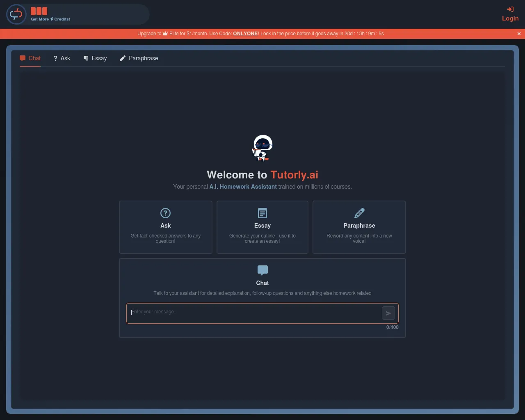
Task: Click the pencil icon next to Paraphrase tab
Action: tap(122, 58)
